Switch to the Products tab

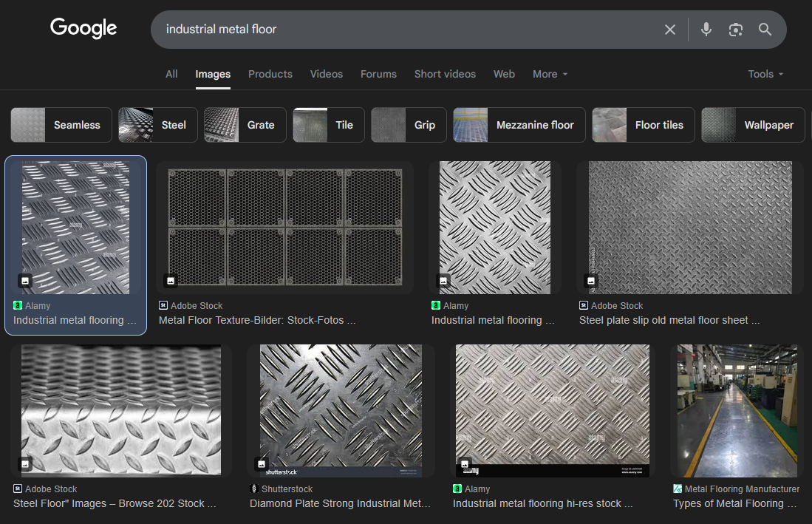(270, 74)
